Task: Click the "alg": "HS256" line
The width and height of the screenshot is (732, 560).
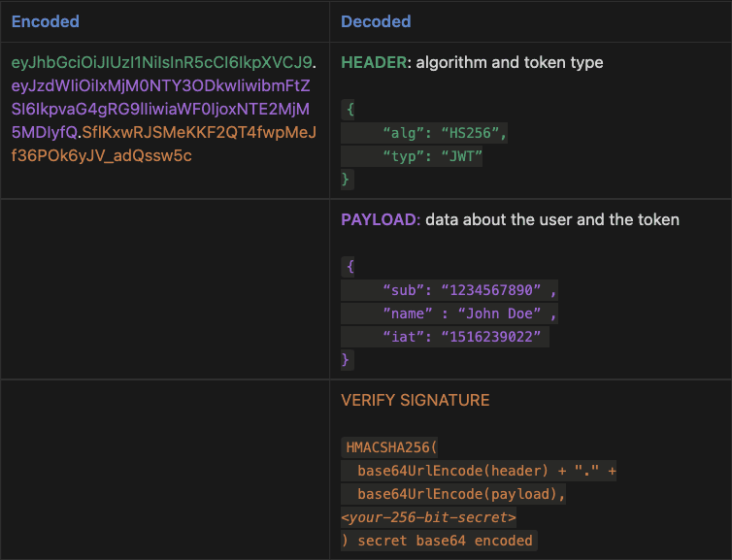Action: [x=445, y=132]
